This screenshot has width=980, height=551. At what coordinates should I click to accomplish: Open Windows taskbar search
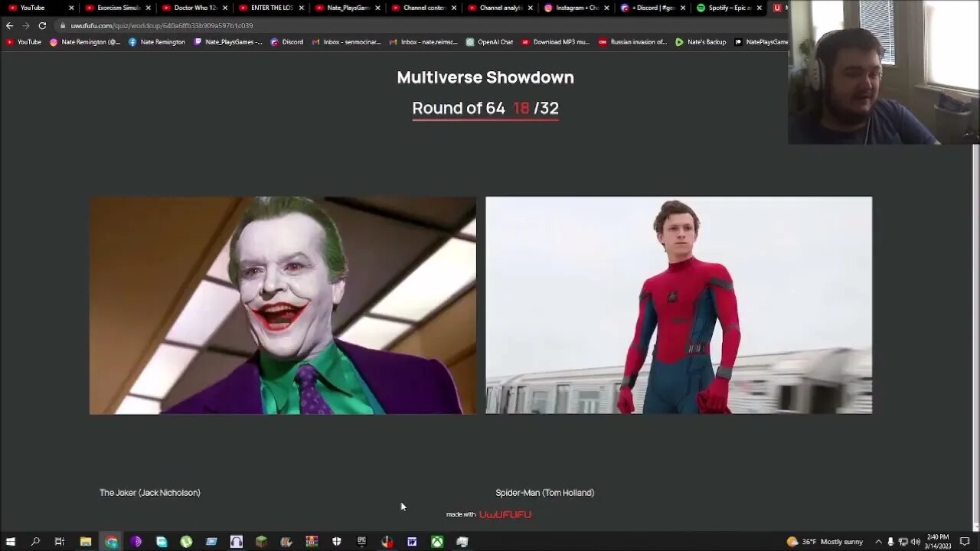[x=35, y=542]
